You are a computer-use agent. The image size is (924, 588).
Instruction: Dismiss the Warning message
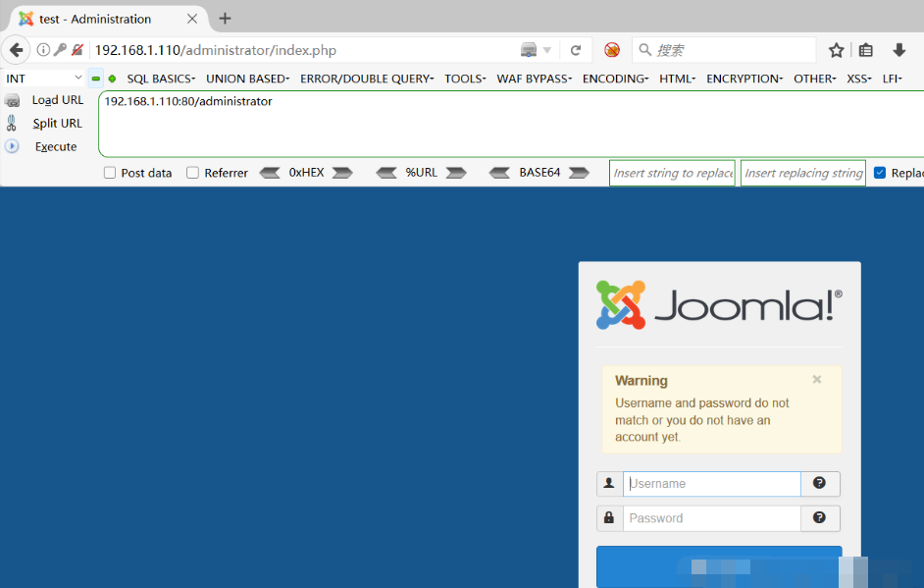pyautogui.click(x=817, y=379)
